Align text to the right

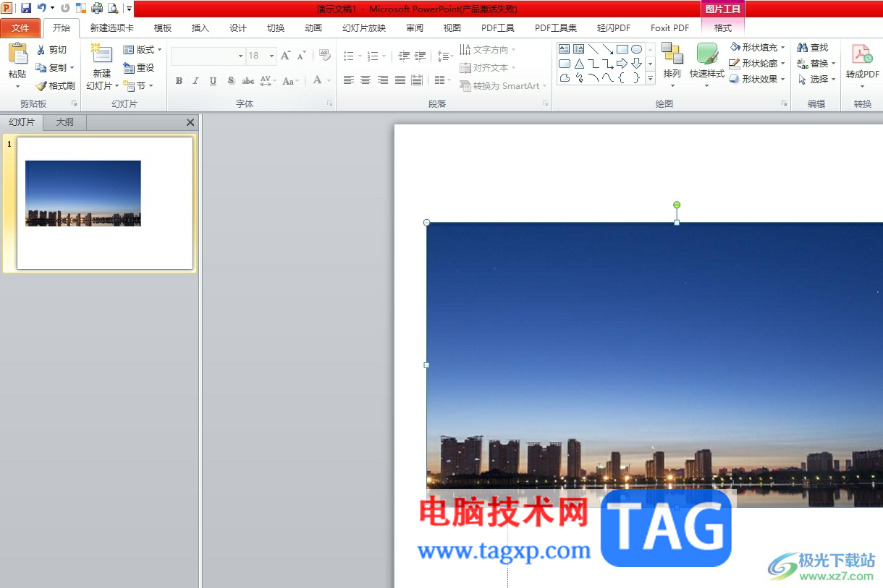(x=383, y=80)
